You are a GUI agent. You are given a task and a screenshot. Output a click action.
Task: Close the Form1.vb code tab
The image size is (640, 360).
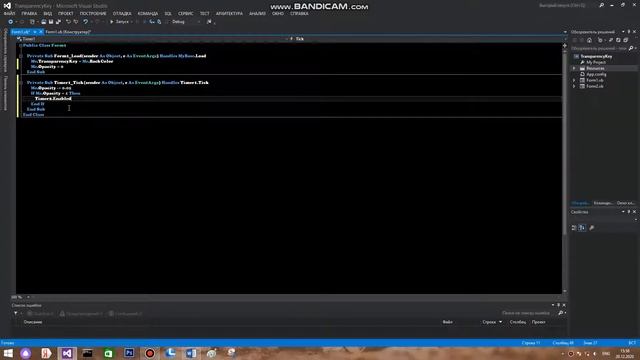[x=41, y=31]
